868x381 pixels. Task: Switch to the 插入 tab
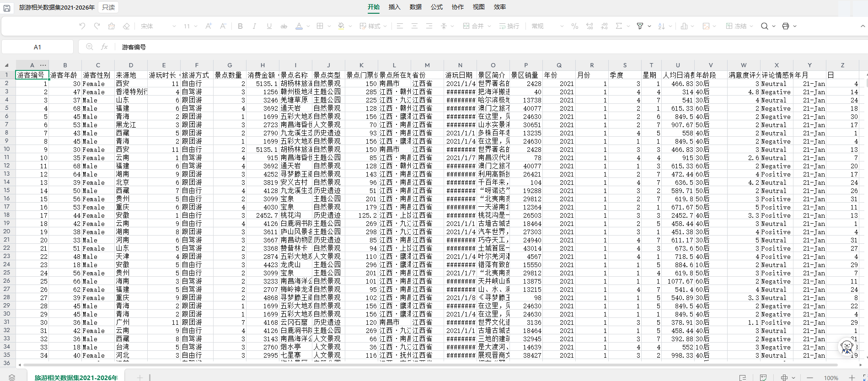tap(395, 7)
